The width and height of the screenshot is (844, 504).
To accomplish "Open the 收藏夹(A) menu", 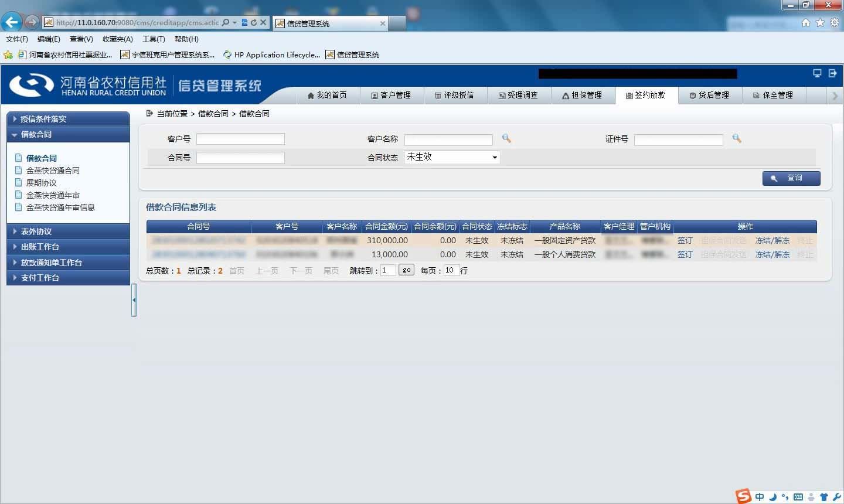I will click(118, 39).
